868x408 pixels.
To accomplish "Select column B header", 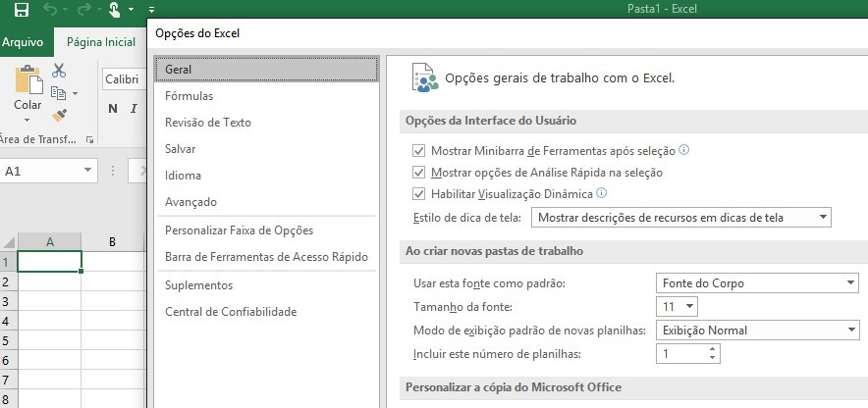I will (112, 242).
